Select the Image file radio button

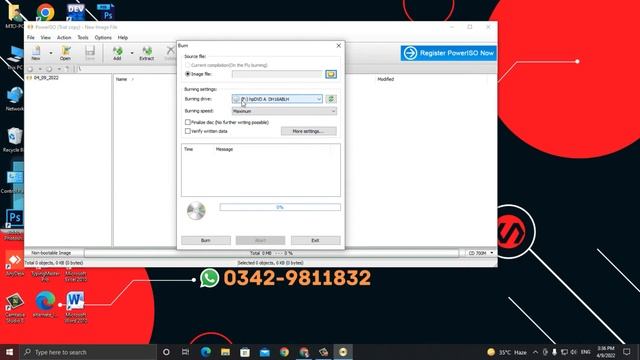(188, 74)
